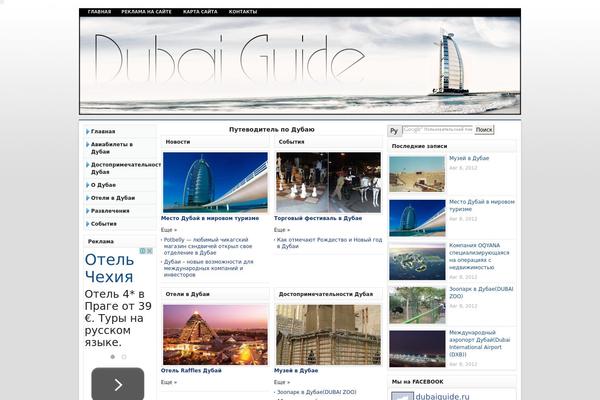
Task: Open zoo recent post thumbnail
Action: tap(417, 305)
